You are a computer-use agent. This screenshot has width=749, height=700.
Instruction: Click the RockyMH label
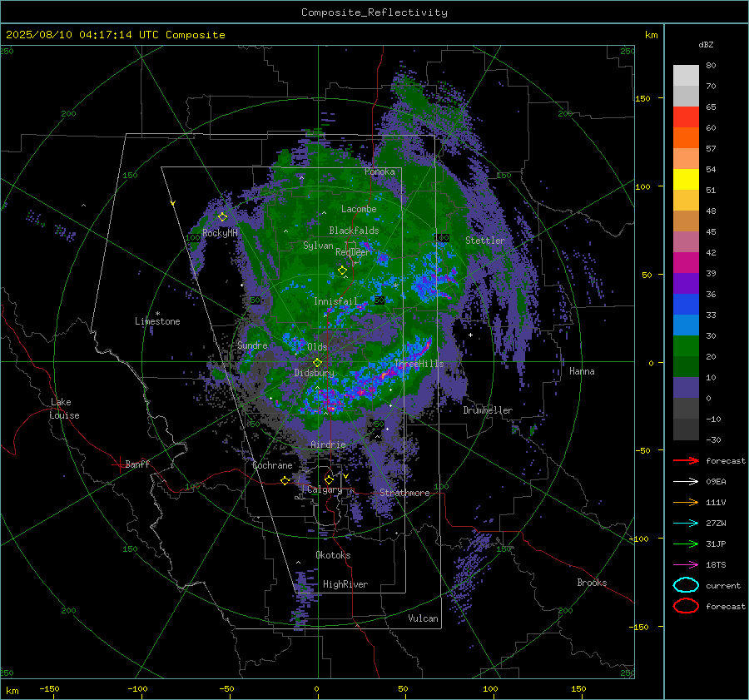click(220, 233)
